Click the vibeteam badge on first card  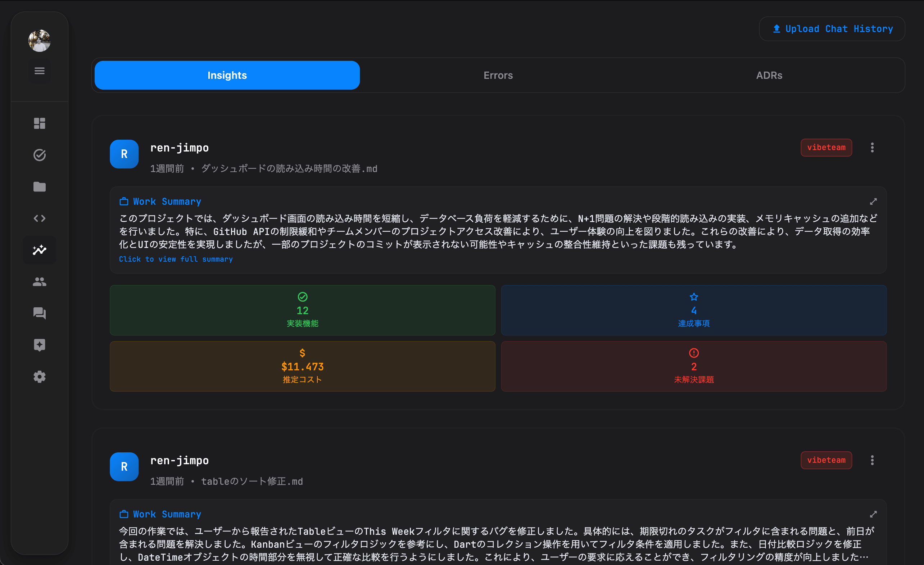coord(826,148)
